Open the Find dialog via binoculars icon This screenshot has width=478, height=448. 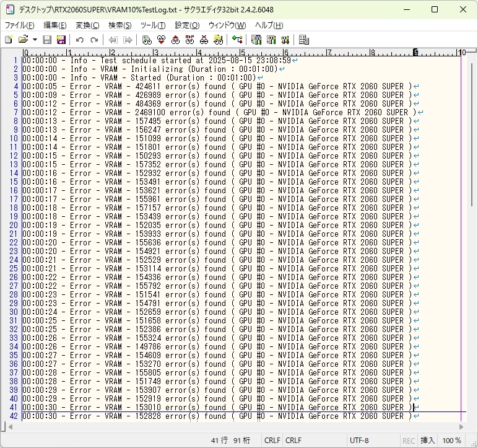point(147,40)
